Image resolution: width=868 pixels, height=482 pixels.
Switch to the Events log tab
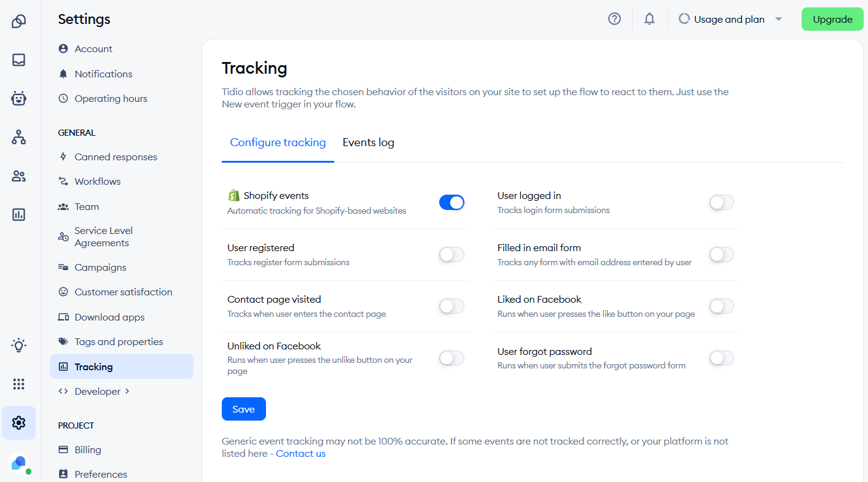pyautogui.click(x=369, y=142)
